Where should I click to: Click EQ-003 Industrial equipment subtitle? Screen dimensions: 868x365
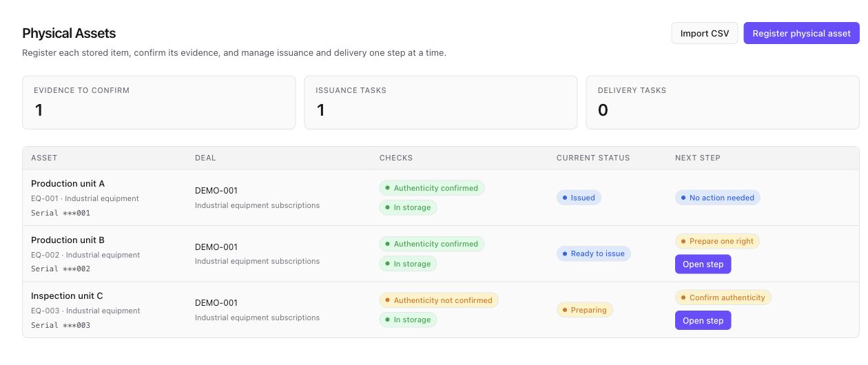coord(85,311)
